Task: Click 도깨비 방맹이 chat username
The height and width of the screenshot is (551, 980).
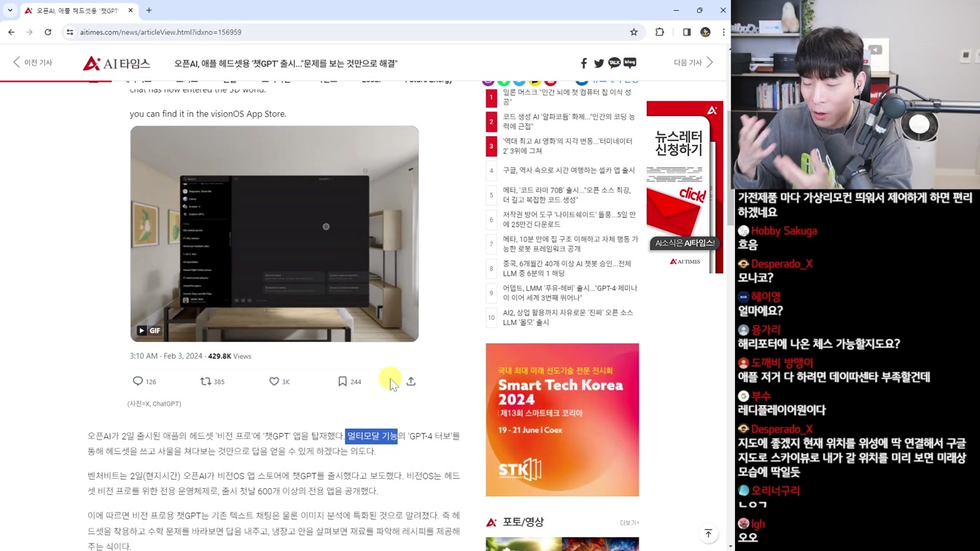Action: tap(782, 363)
